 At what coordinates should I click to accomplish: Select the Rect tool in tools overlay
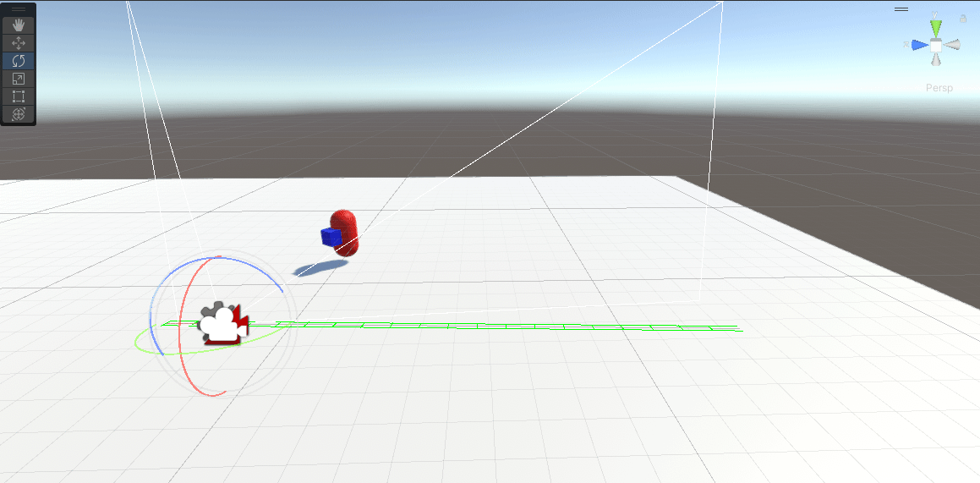tap(18, 96)
